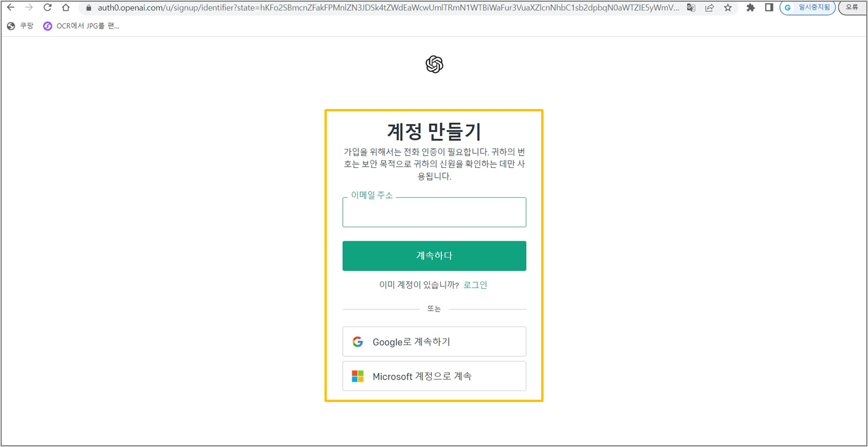Click the OpenAI logo on the signup page

(433, 64)
